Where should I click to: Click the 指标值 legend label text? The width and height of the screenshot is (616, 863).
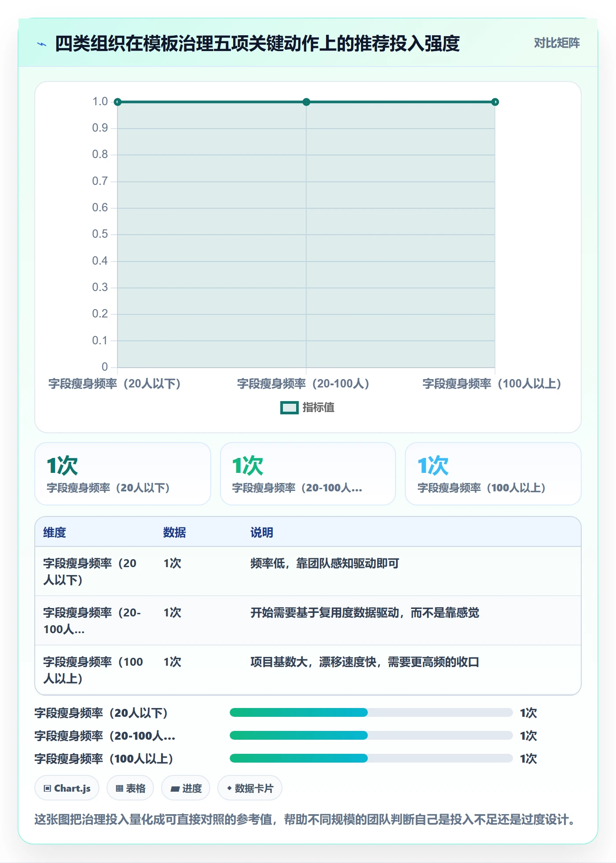319,408
